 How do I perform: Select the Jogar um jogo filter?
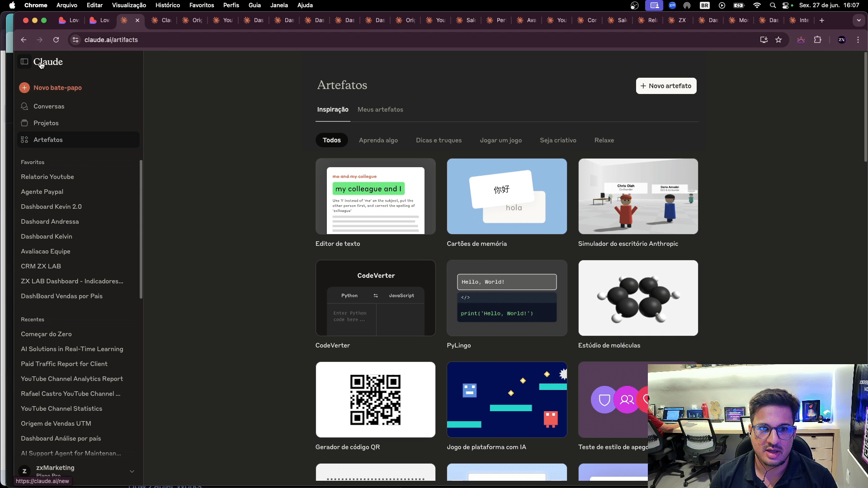[x=501, y=140]
